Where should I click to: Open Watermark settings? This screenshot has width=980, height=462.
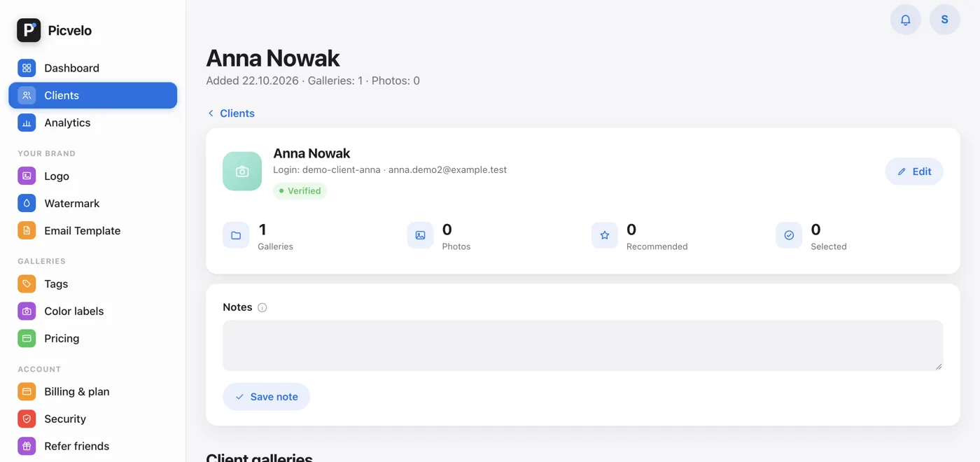click(92, 203)
